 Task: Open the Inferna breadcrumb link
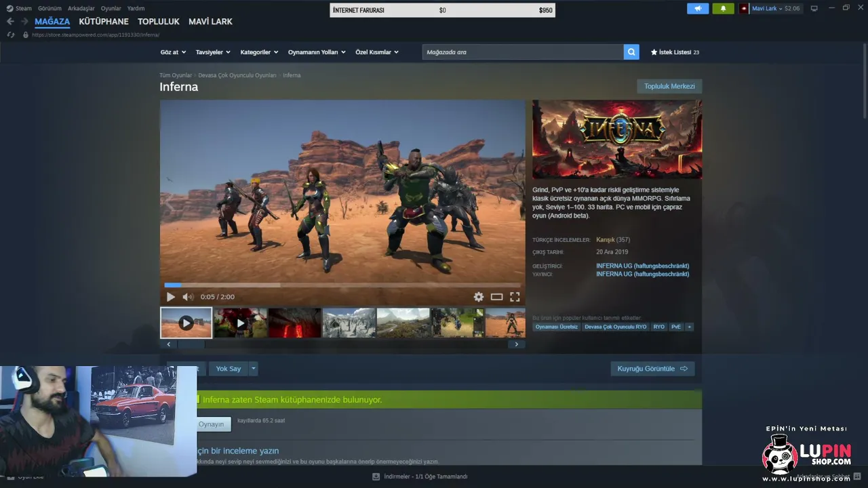[292, 75]
